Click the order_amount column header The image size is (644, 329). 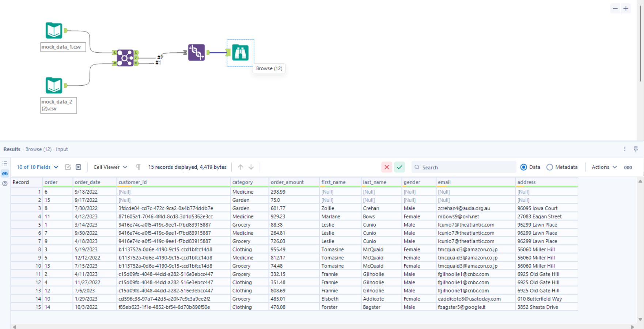pyautogui.click(x=287, y=182)
